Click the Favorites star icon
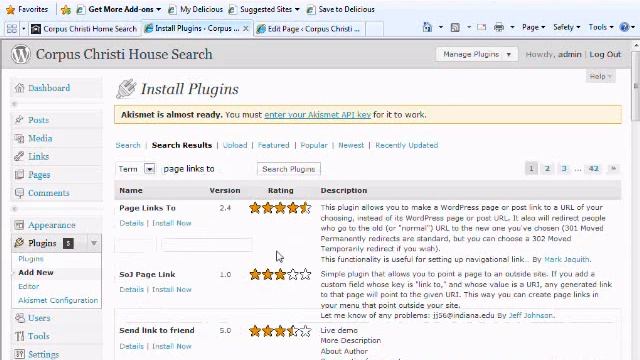This screenshot has width=640, height=360. click(x=11, y=9)
